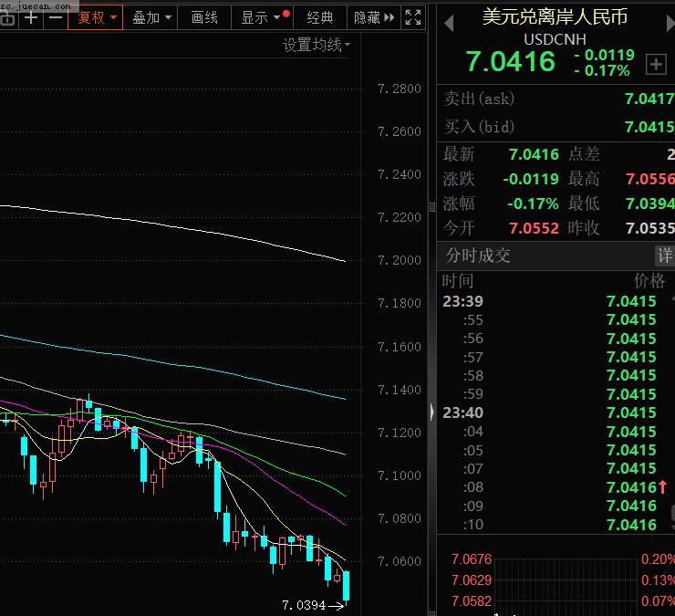Go to next instrument with right arrow
The height and width of the screenshot is (616, 675).
(x=669, y=25)
